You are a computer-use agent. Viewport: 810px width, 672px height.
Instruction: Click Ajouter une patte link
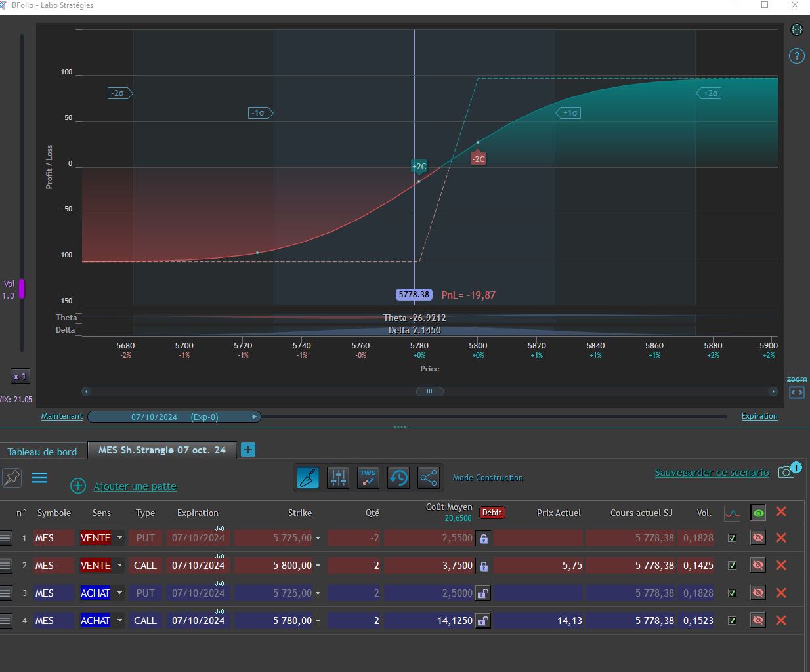pyautogui.click(x=135, y=486)
